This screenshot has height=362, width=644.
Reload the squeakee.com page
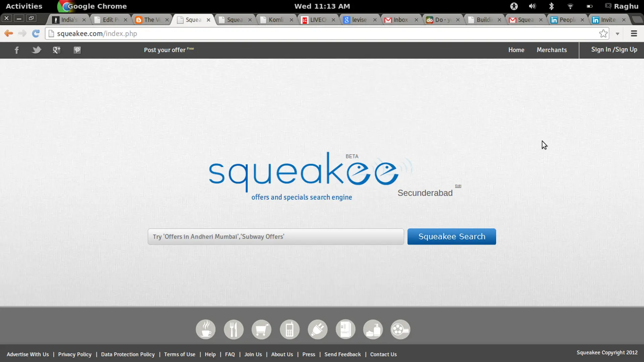tap(36, 33)
